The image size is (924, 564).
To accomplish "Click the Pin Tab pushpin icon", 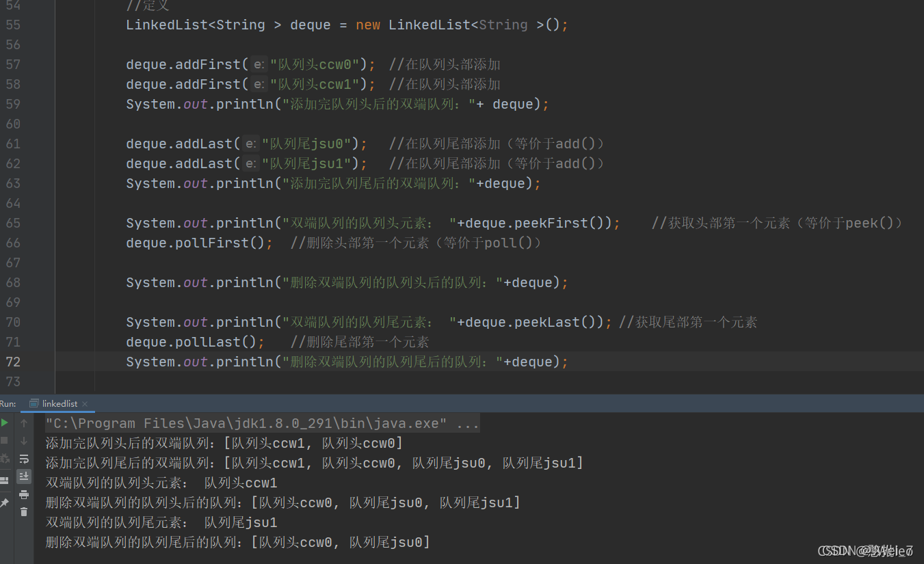I will pos(4,502).
